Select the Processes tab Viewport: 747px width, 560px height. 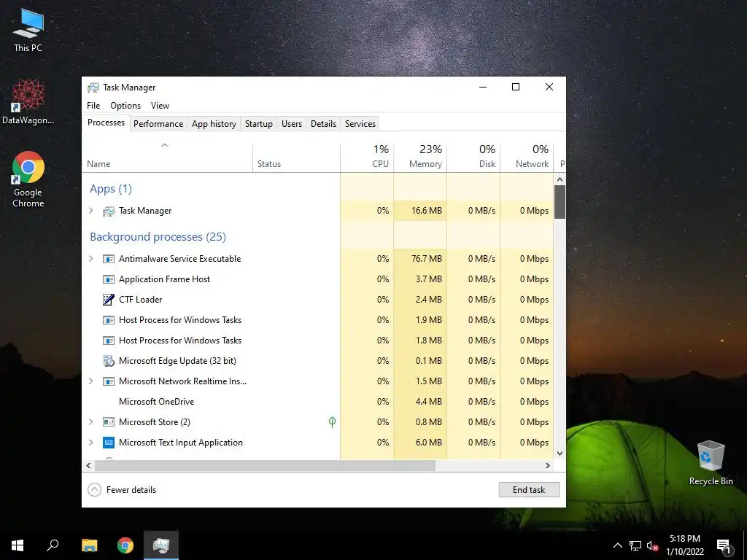pyautogui.click(x=106, y=122)
